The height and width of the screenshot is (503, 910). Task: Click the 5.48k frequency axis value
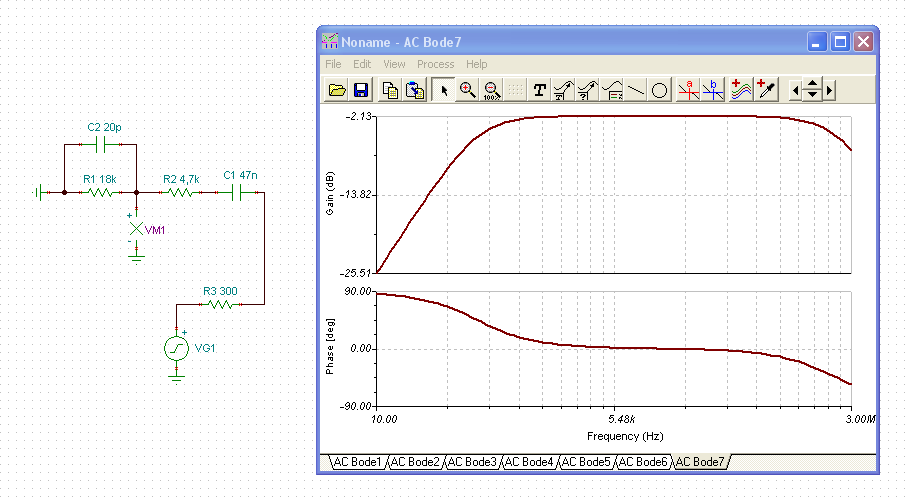coord(622,419)
